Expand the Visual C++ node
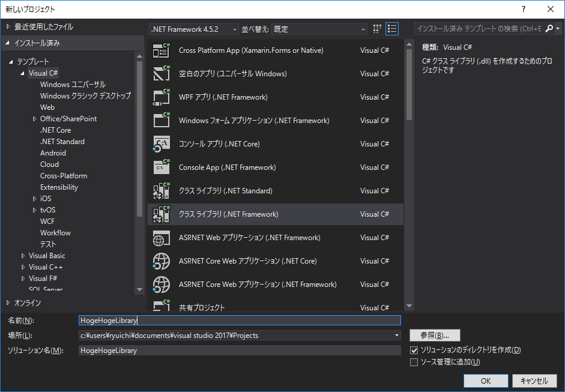The width and height of the screenshot is (565, 392). coord(23,267)
